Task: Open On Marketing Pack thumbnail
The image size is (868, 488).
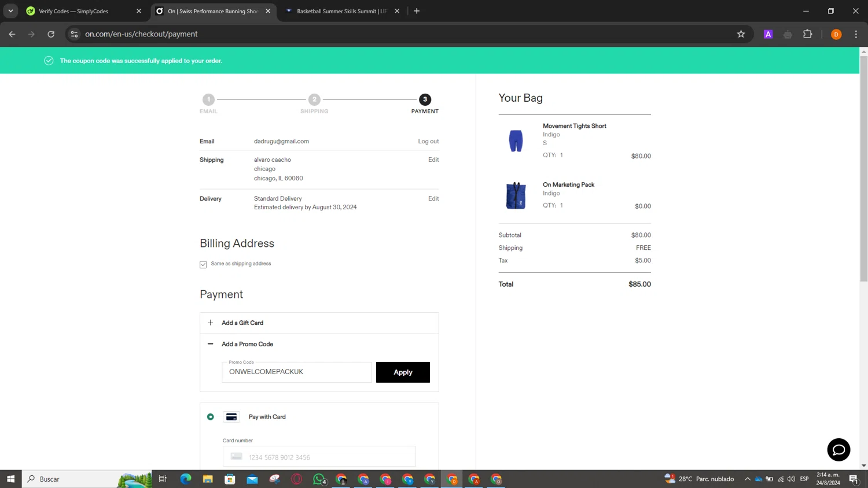Action: click(x=516, y=195)
